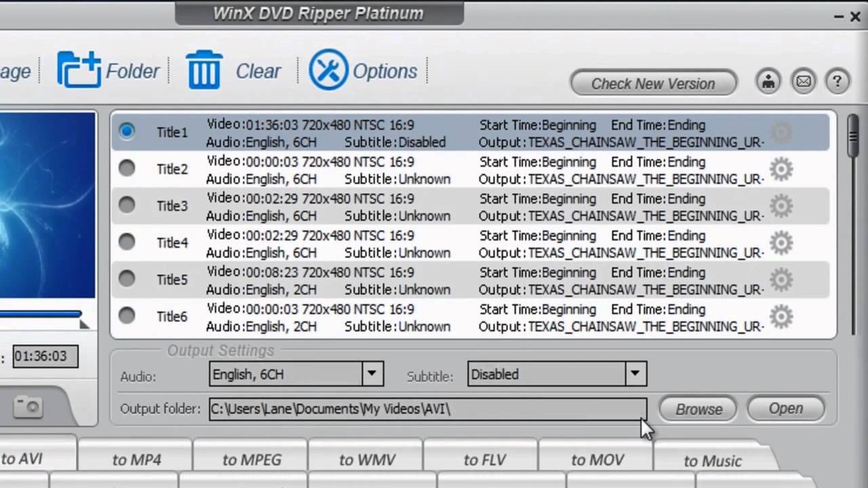
Task: Open help question mark icon
Action: [x=837, y=82]
